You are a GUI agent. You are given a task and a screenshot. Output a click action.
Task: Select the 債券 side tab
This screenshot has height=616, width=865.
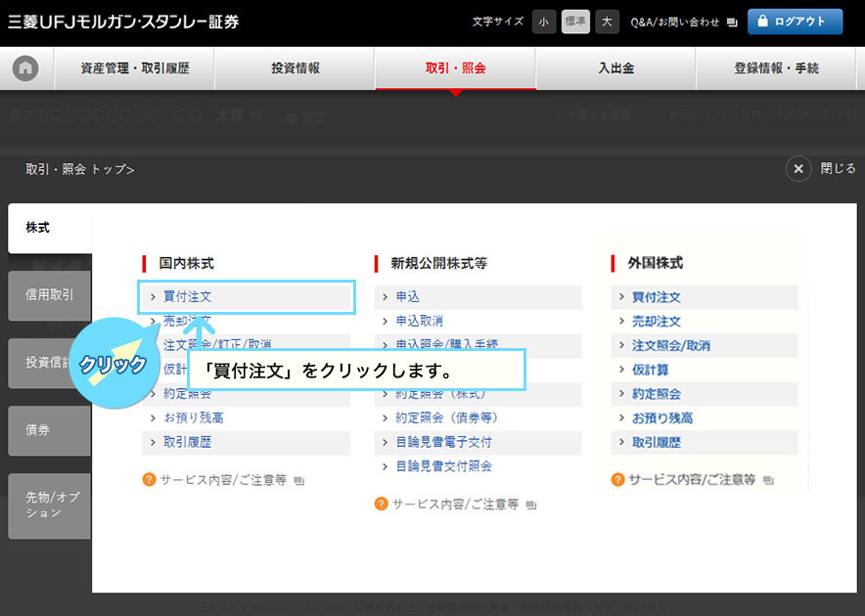coord(50,430)
